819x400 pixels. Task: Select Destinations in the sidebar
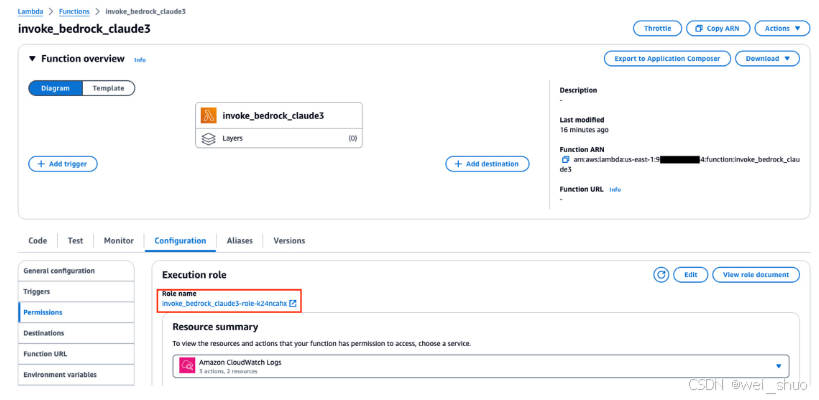click(x=76, y=333)
